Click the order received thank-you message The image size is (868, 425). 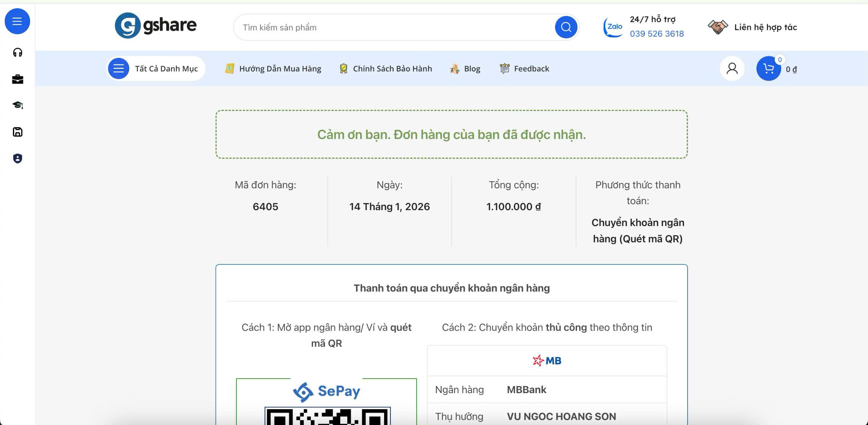tap(452, 135)
